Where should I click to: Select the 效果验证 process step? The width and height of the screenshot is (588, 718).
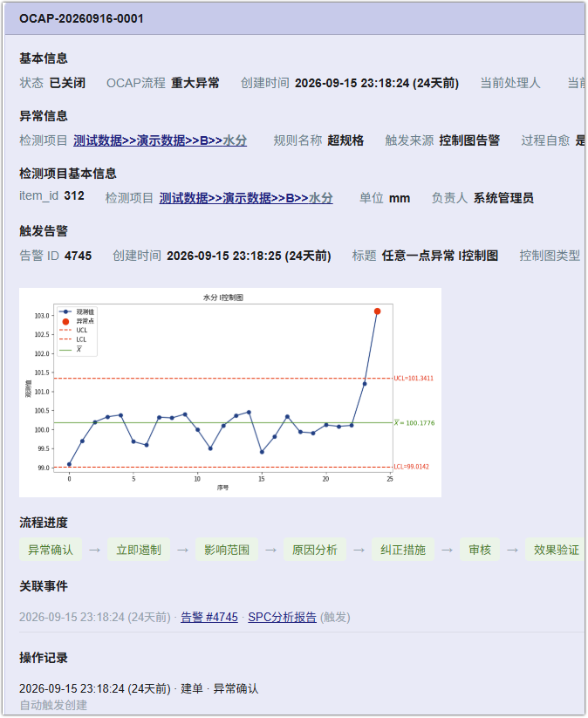tap(556, 550)
